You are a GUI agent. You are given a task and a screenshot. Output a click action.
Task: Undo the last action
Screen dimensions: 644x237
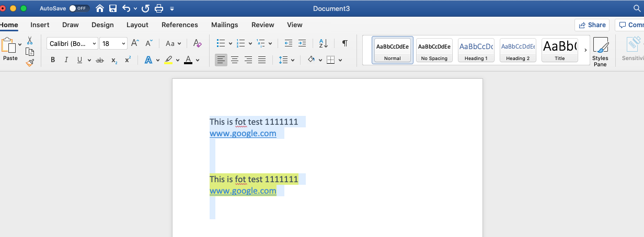[126, 8]
